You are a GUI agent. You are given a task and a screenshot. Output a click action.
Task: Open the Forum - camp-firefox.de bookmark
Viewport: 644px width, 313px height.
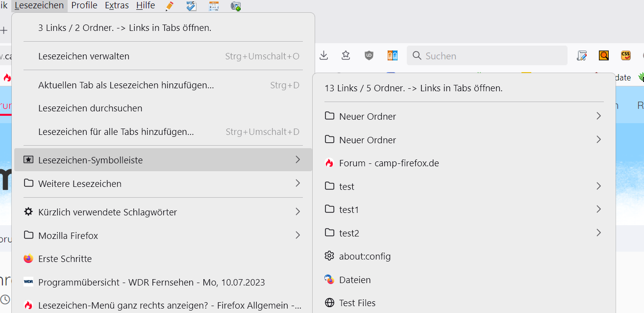[x=389, y=163]
